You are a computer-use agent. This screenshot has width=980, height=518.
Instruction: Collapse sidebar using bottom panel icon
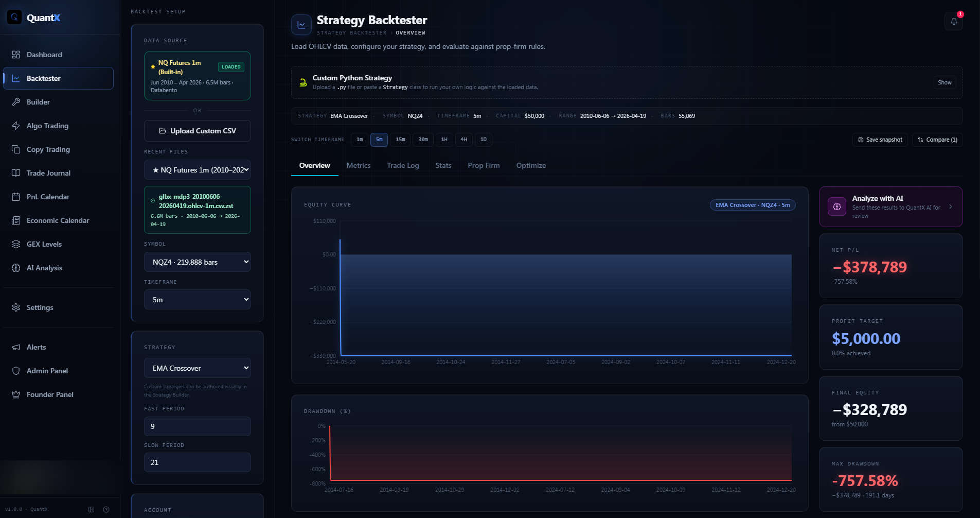91,509
